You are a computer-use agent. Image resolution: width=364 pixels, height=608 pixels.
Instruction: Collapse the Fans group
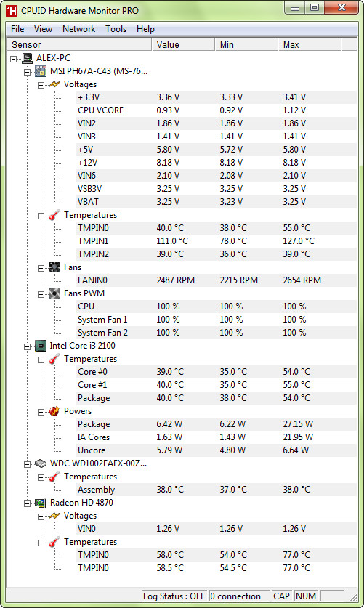(x=41, y=268)
